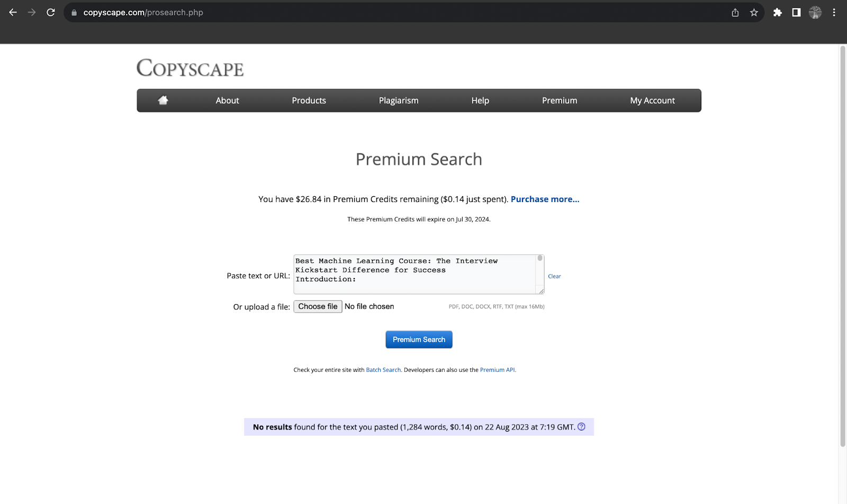Go back using the browser back arrow

click(13, 12)
